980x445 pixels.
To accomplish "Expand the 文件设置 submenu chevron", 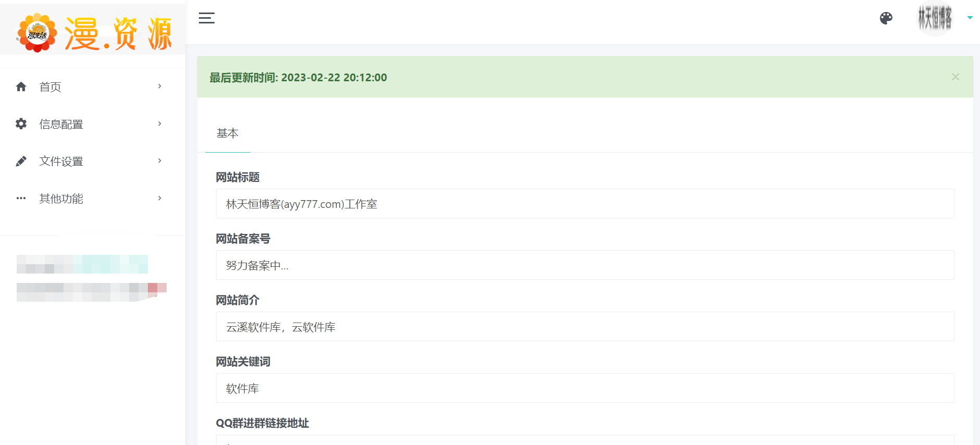I will 159,161.
